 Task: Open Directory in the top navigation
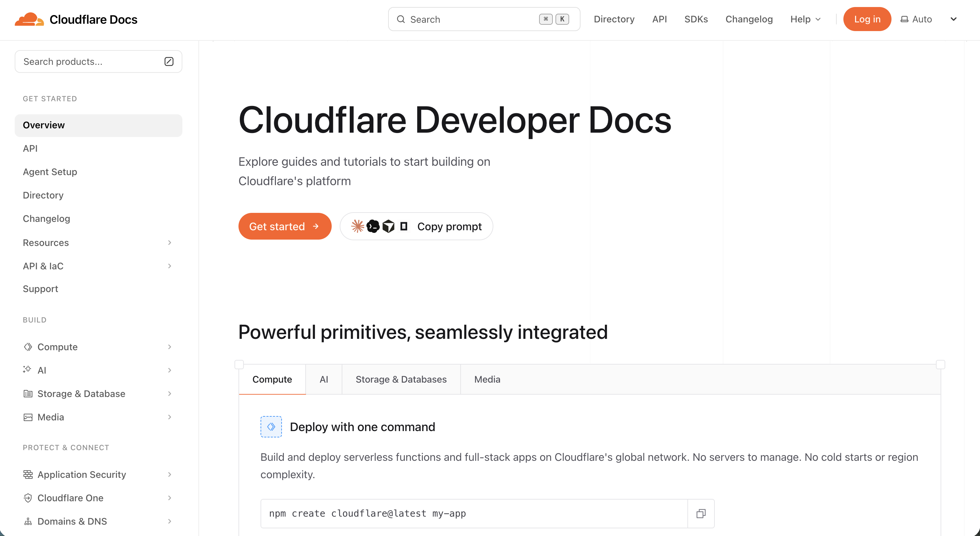coord(614,19)
